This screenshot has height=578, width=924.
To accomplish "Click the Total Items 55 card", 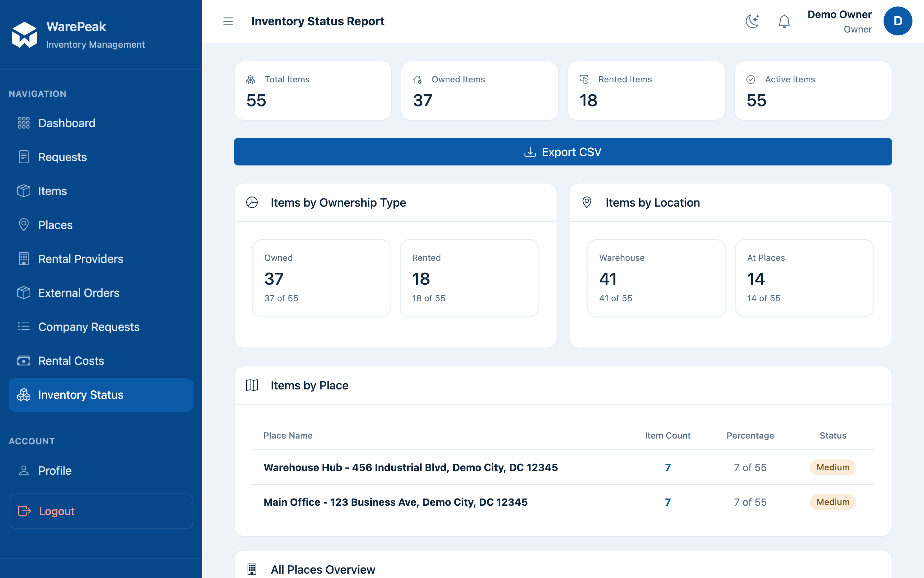I will pos(313,91).
